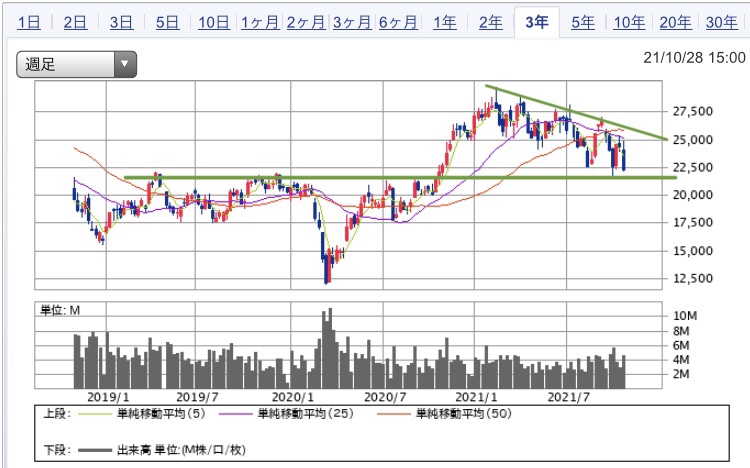Select the 1日 time range tab

point(29,22)
